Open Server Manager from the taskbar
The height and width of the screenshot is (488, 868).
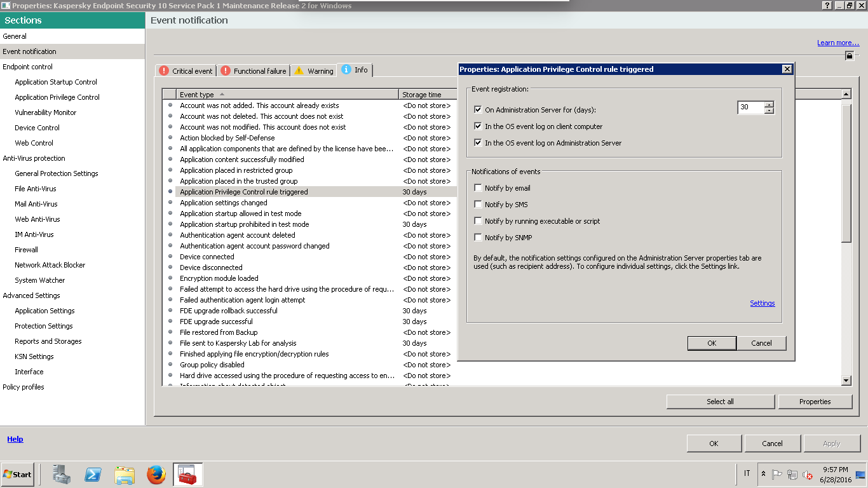tap(62, 474)
